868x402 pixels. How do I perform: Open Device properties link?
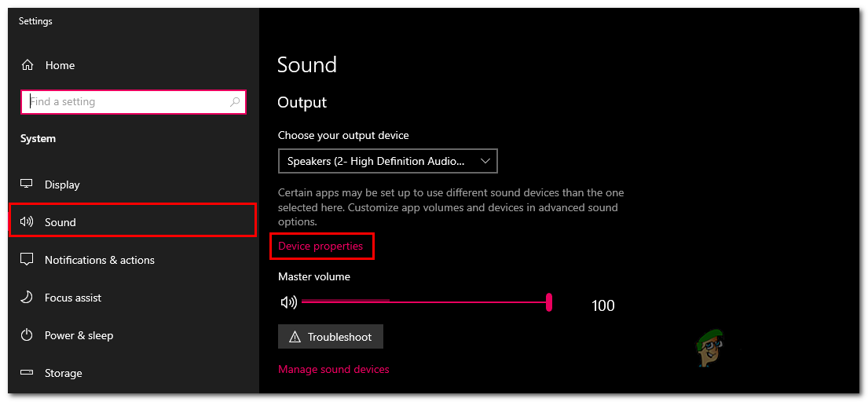320,246
